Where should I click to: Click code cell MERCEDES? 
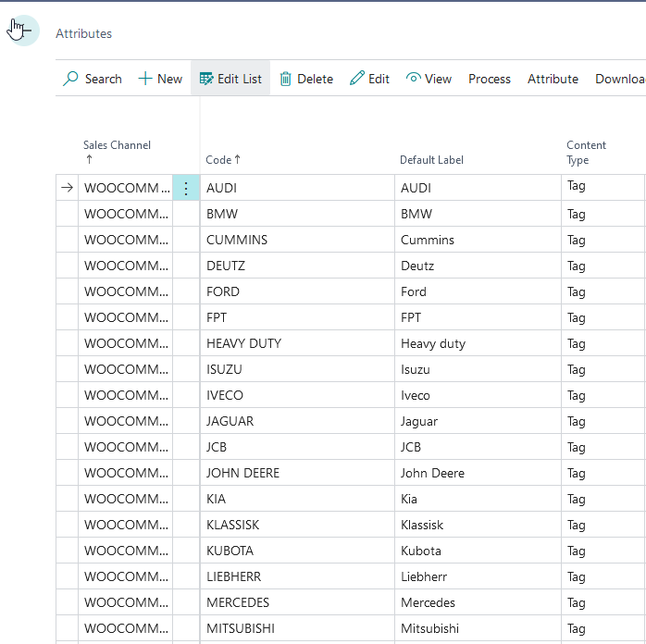coord(297,602)
